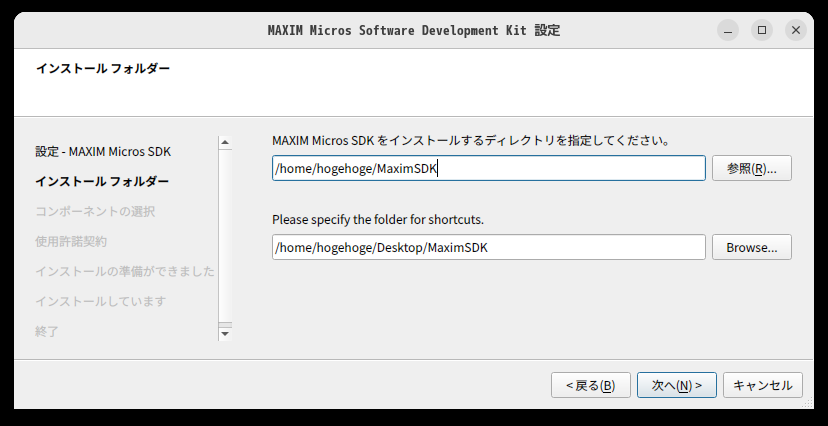Select the 使用許諾契約 step
The image size is (828, 426).
click(71, 242)
